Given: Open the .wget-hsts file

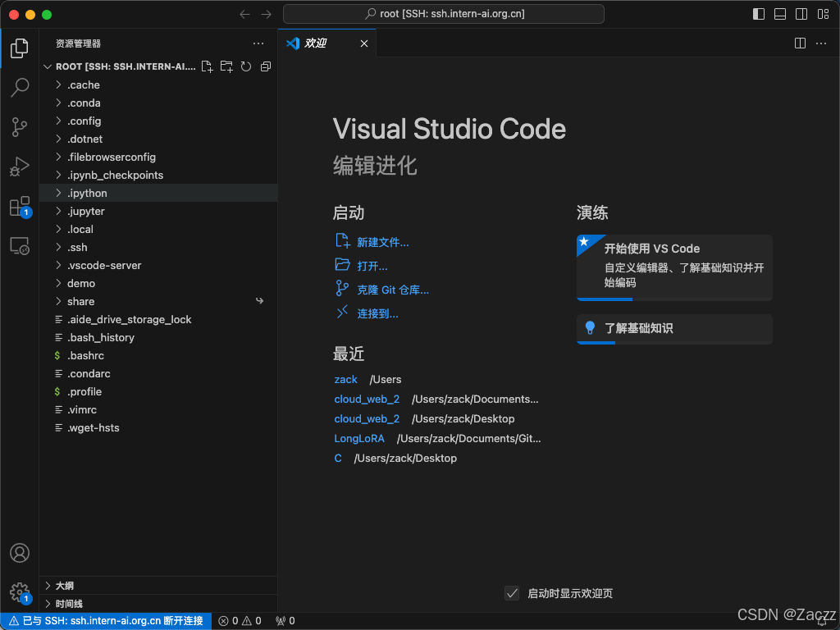Looking at the screenshot, I should click(x=158, y=427).
